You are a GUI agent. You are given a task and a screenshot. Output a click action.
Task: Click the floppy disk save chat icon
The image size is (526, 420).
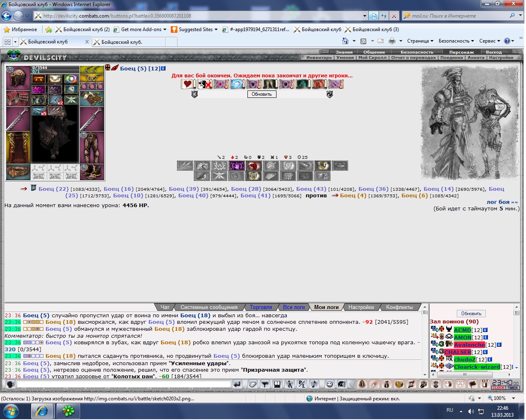coord(277,384)
